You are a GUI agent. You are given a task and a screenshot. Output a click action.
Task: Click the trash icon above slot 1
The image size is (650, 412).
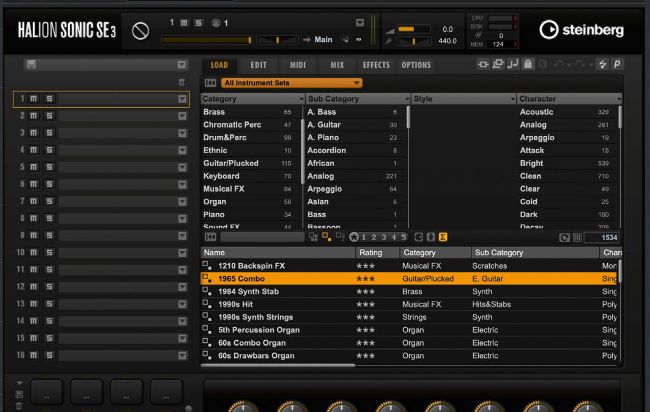click(181, 82)
